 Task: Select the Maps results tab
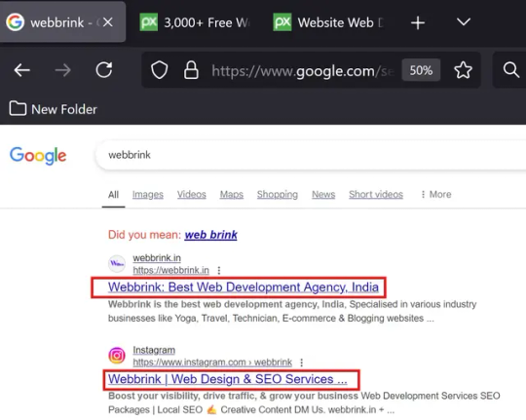(232, 194)
